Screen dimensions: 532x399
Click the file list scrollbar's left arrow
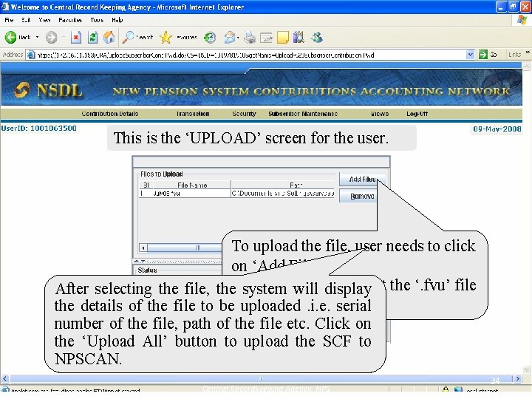click(143, 248)
